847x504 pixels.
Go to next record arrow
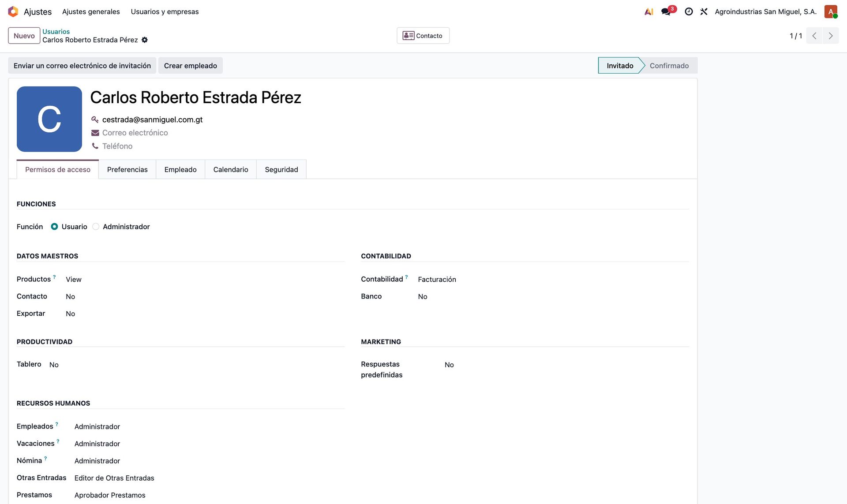click(831, 36)
